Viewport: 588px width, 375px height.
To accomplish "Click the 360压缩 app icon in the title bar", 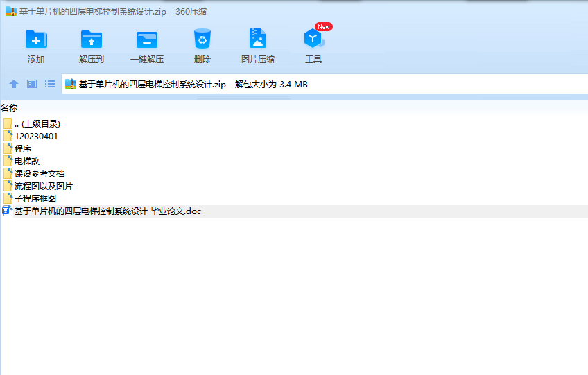I will 11,12.
